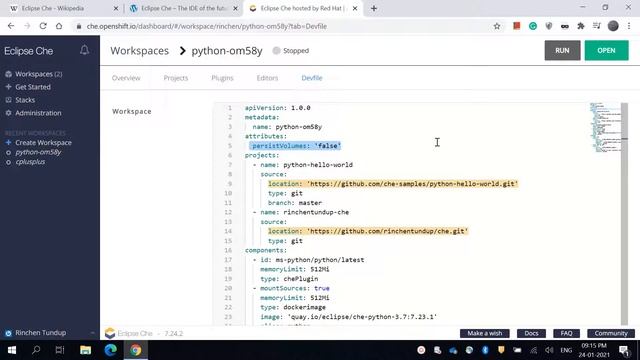Screen dimensions: 640x360
Task: Click the Create Workspace plus icon
Action: tap(8, 142)
